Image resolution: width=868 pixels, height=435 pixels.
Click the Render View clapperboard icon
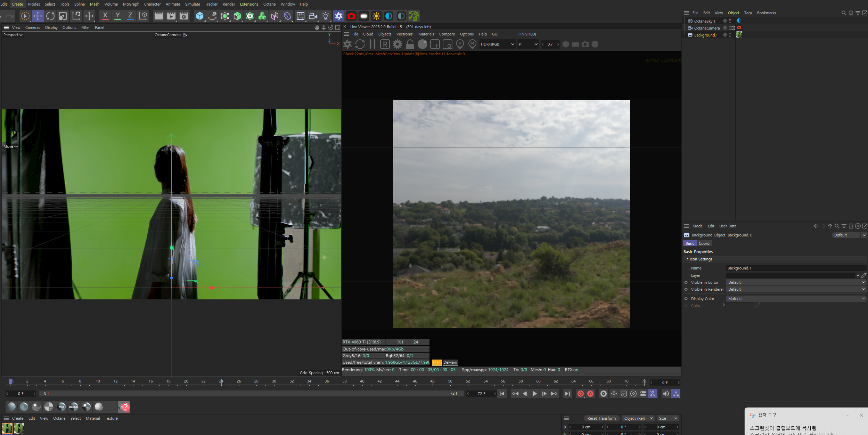(x=158, y=16)
